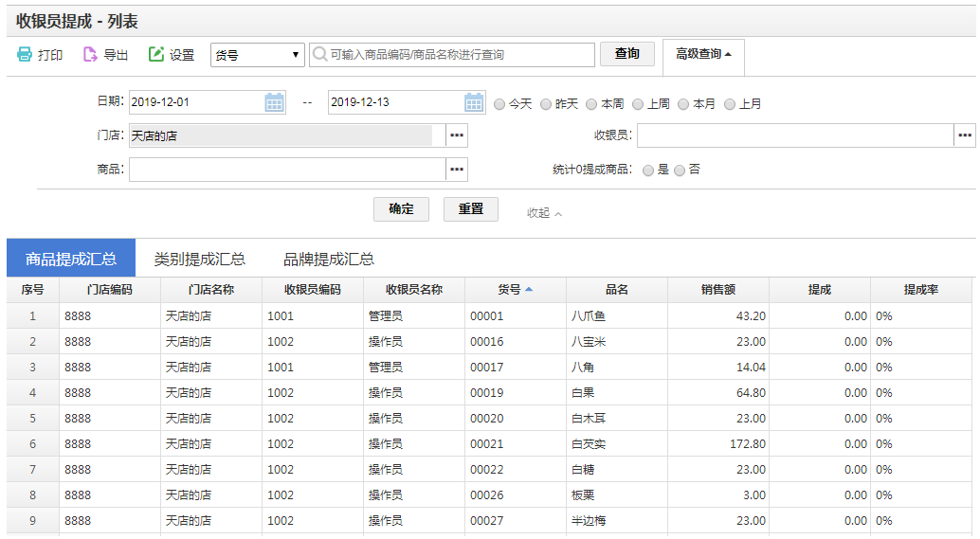Click the cashier (收银员) browse ellipsis
980x539 pixels.
coord(965,136)
